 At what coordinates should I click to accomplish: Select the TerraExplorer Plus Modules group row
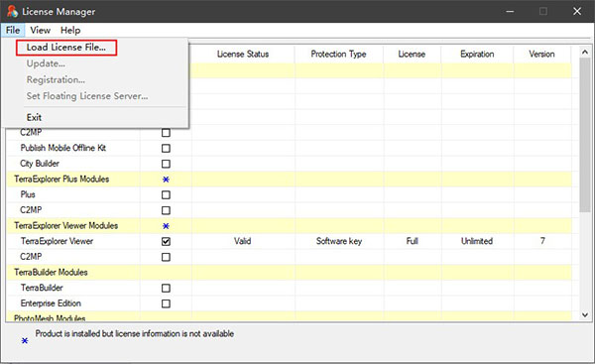(x=290, y=180)
